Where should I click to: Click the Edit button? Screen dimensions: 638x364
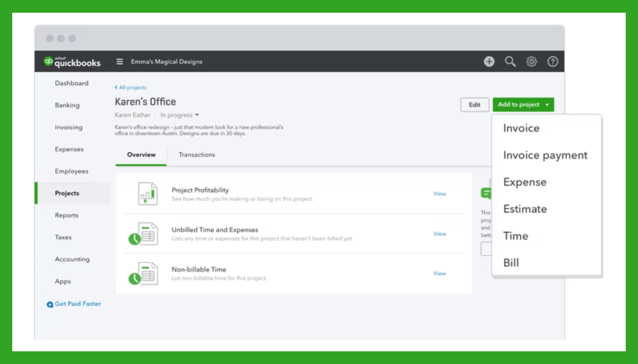474,104
